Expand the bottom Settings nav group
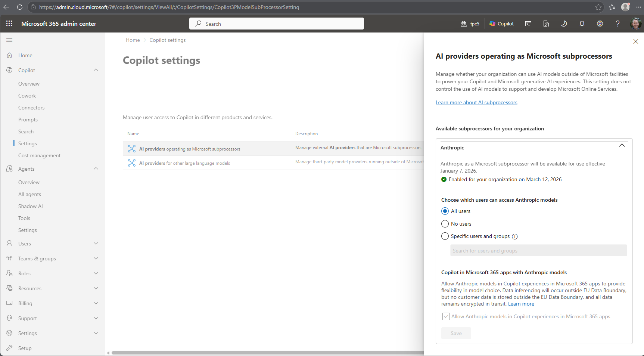 [96, 333]
